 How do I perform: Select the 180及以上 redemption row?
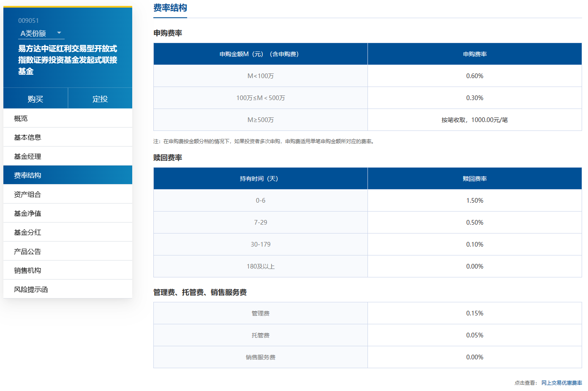tap(261, 266)
